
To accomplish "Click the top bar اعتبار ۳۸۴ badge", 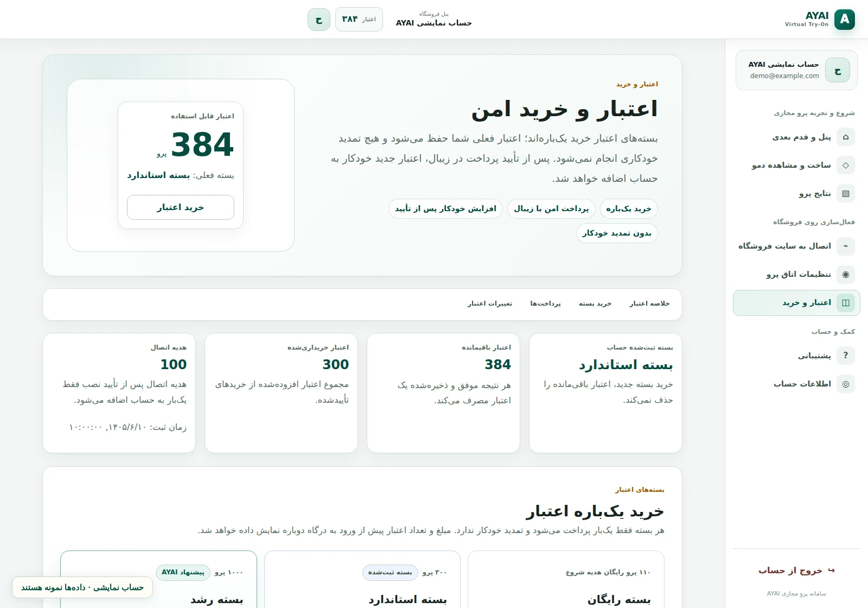I will [x=359, y=19].
